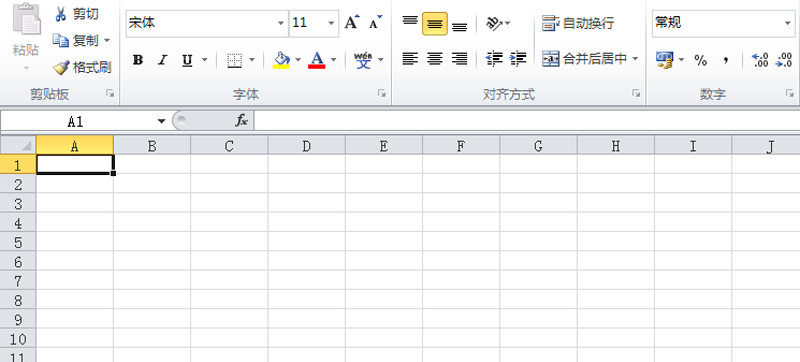
Task: Apply cell borders icon
Action: (x=234, y=61)
